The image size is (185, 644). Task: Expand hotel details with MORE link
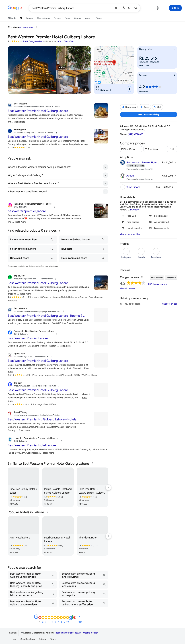[x=134, y=210]
